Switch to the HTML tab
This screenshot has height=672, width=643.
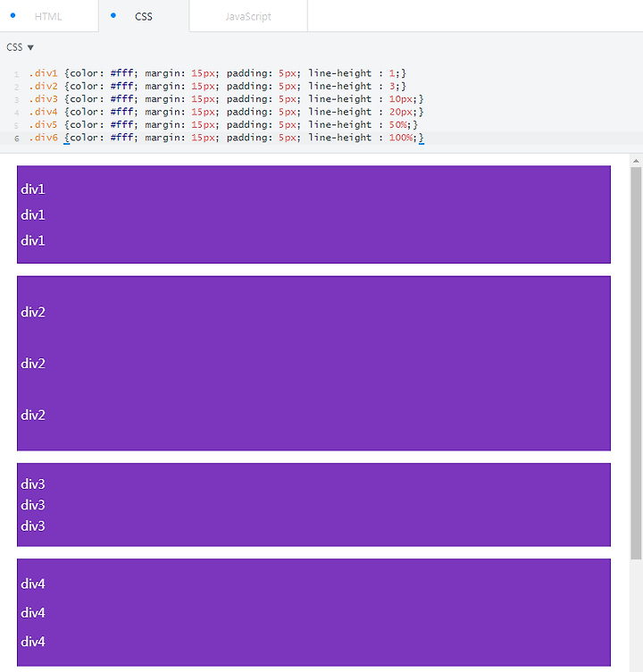(x=48, y=16)
